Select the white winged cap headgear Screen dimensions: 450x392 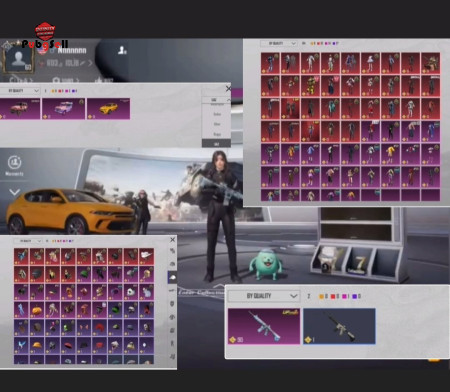pos(146,256)
